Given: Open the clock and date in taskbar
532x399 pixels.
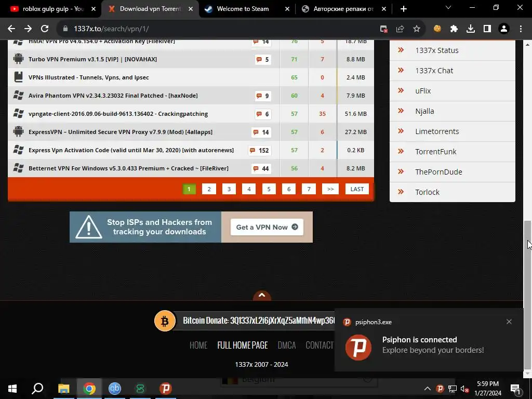Looking at the screenshot, I should [x=488, y=389].
